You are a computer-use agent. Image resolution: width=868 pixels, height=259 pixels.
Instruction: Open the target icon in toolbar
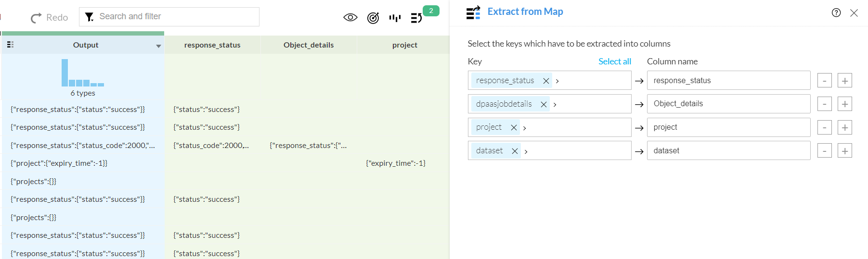373,18
